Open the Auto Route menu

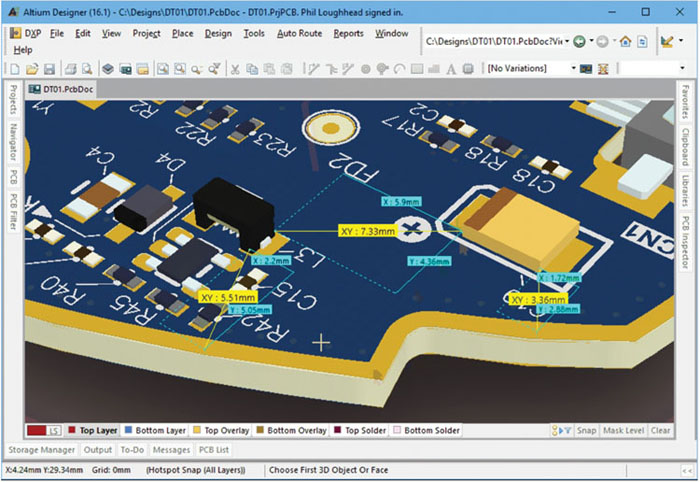point(299,33)
